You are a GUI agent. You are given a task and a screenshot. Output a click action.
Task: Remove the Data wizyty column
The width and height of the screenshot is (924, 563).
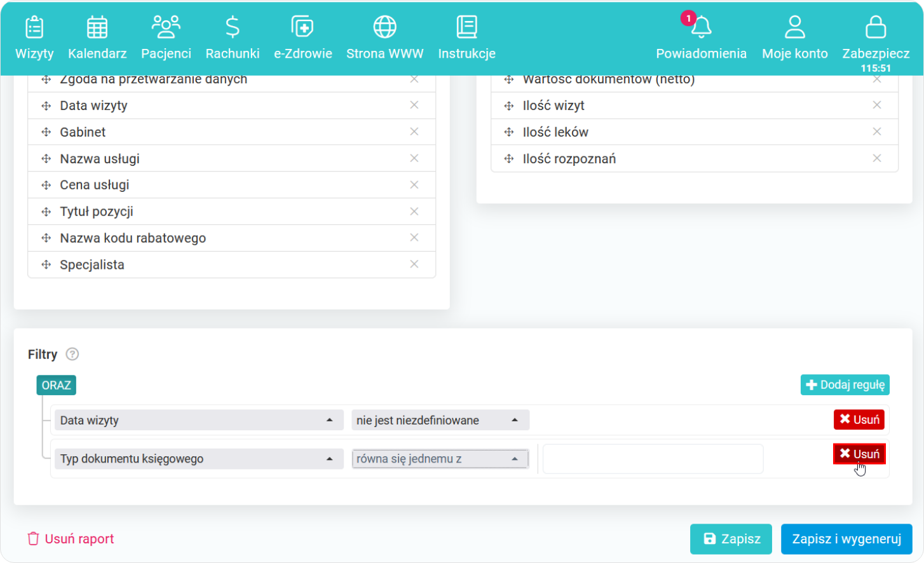(x=414, y=105)
